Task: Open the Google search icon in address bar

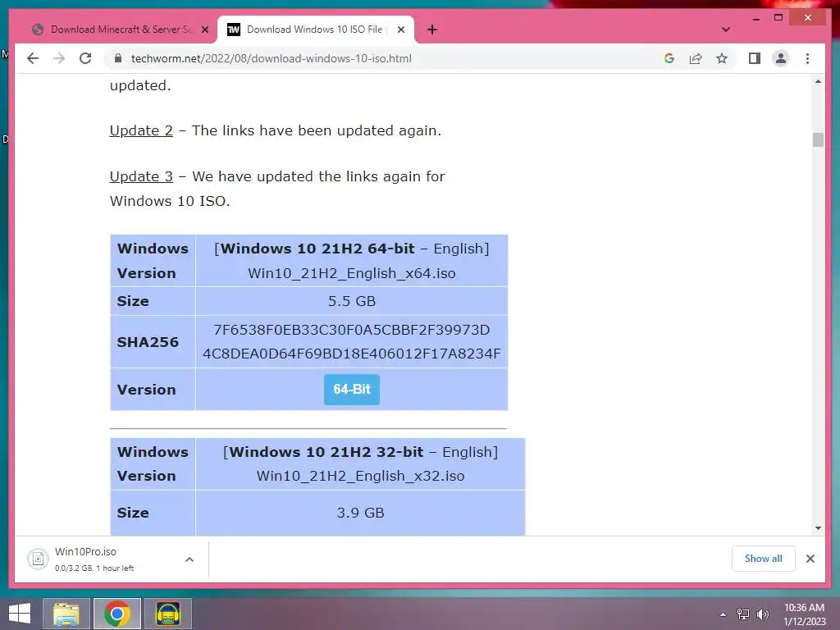Action: (669, 58)
